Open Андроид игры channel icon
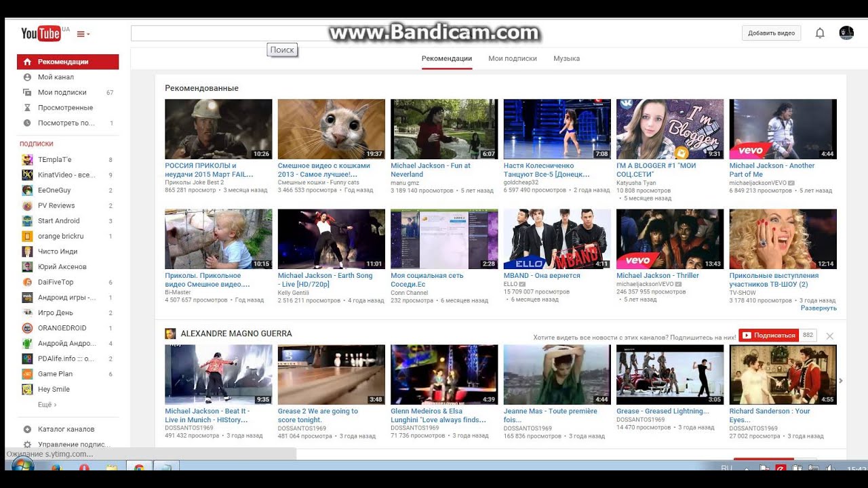 27,298
